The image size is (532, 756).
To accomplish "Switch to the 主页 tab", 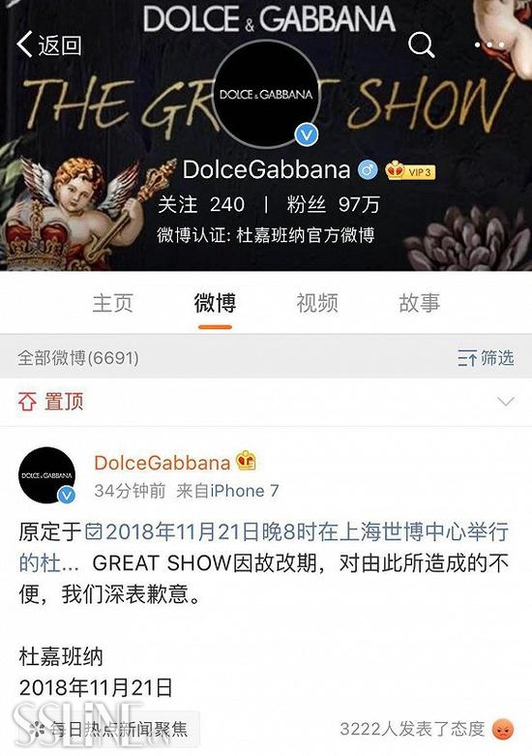I will coord(113,303).
